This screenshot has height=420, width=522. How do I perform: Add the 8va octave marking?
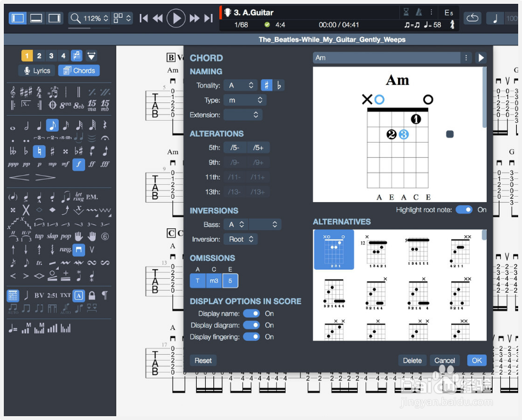(66, 105)
